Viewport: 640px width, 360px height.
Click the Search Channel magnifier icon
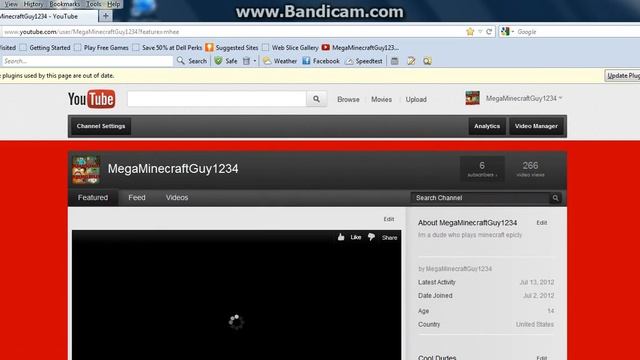tap(556, 198)
